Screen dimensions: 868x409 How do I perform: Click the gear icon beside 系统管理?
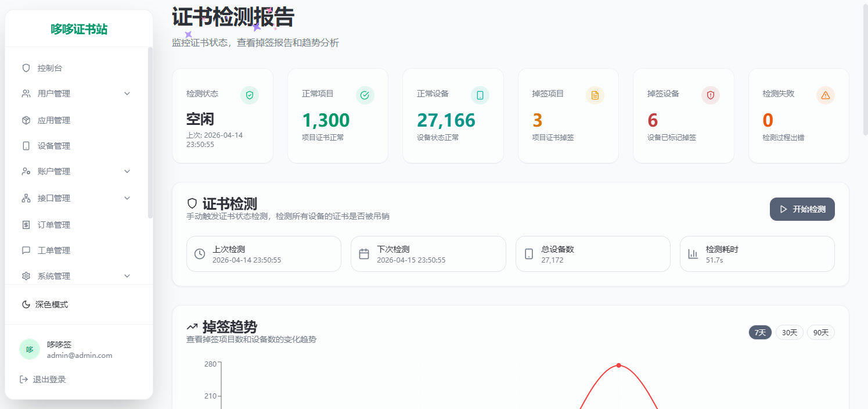pyautogui.click(x=26, y=276)
